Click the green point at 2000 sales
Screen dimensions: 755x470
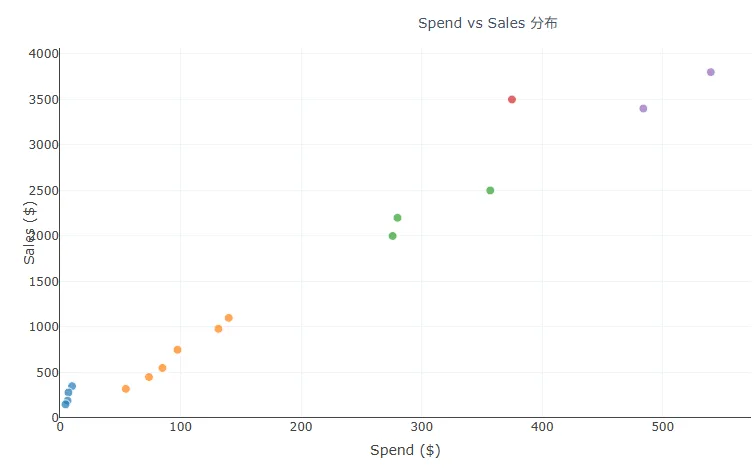(392, 236)
